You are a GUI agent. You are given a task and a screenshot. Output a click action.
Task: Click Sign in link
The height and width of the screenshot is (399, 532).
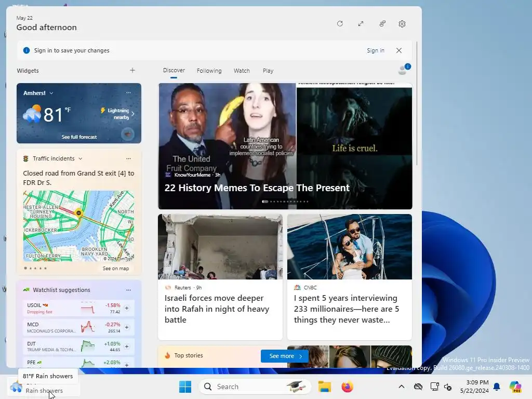click(375, 50)
